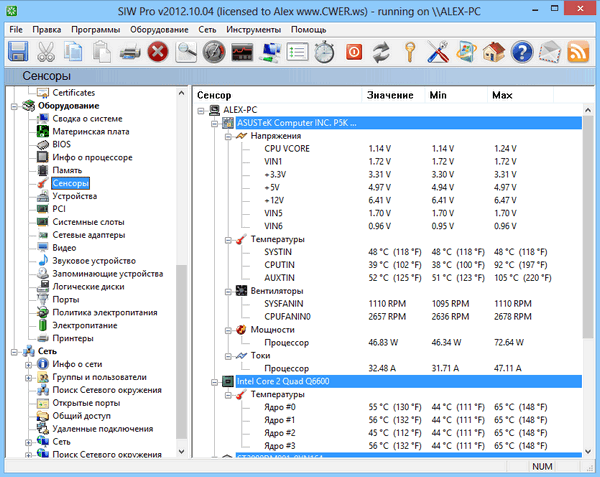Click the blue question mark help icon

click(521, 51)
